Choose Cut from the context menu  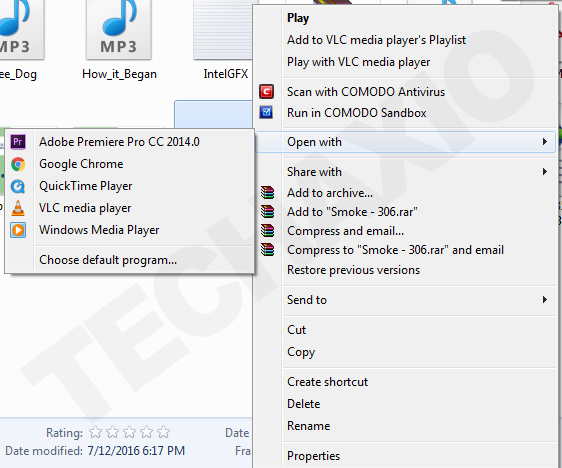[405, 330]
